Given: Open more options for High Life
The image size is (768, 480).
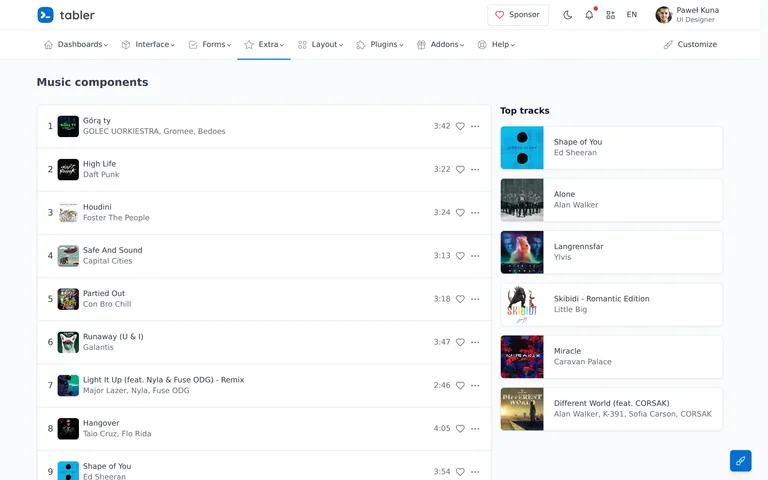Looking at the screenshot, I should click(x=475, y=169).
